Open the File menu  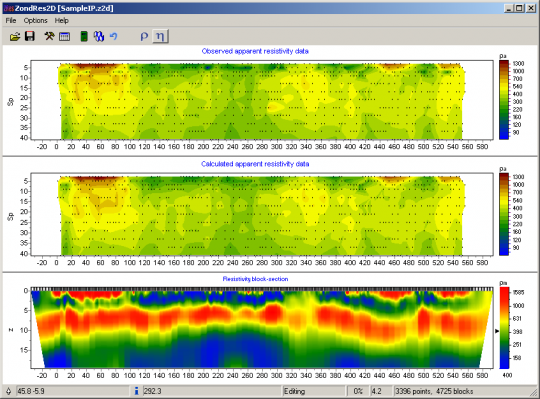pos(11,21)
